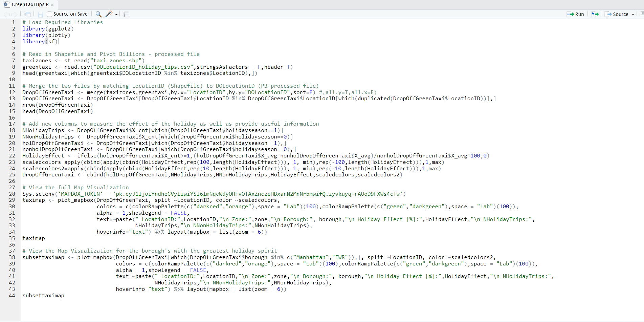This screenshot has height=322, width=644.
Task: Click 'head(DropOffGreenTaxi)' on line 15
Action: (x=58, y=111)
